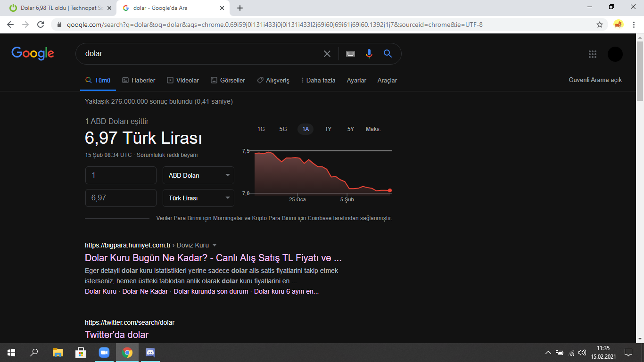Image resolution: width=644 pixels, height=362 pixels.
Task: Reload the current page
Action: (x=41, y=25)
